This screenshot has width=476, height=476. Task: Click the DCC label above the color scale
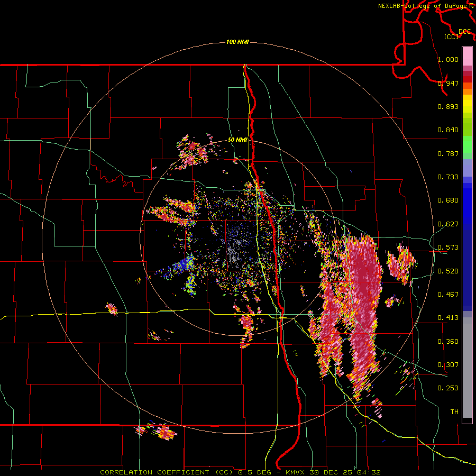464,32
